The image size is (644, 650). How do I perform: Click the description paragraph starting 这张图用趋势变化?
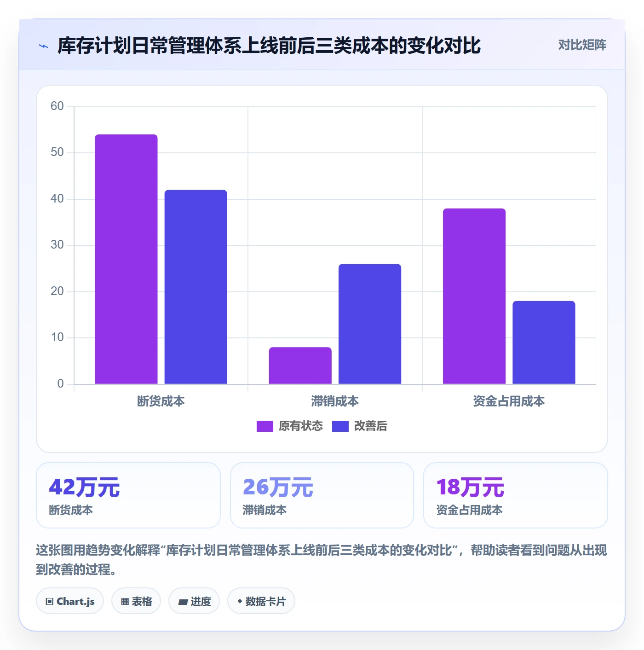point(322,560)
